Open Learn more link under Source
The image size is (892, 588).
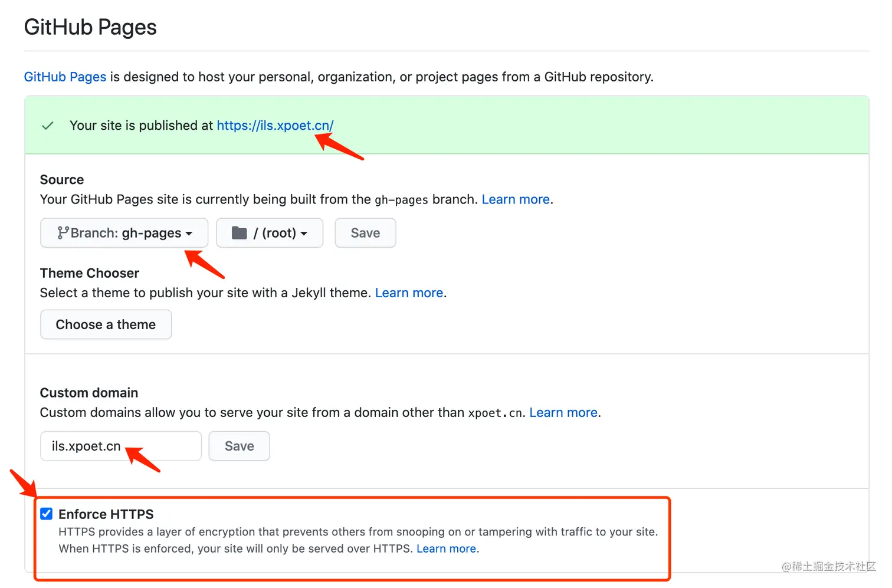click(x=516, y=199)
